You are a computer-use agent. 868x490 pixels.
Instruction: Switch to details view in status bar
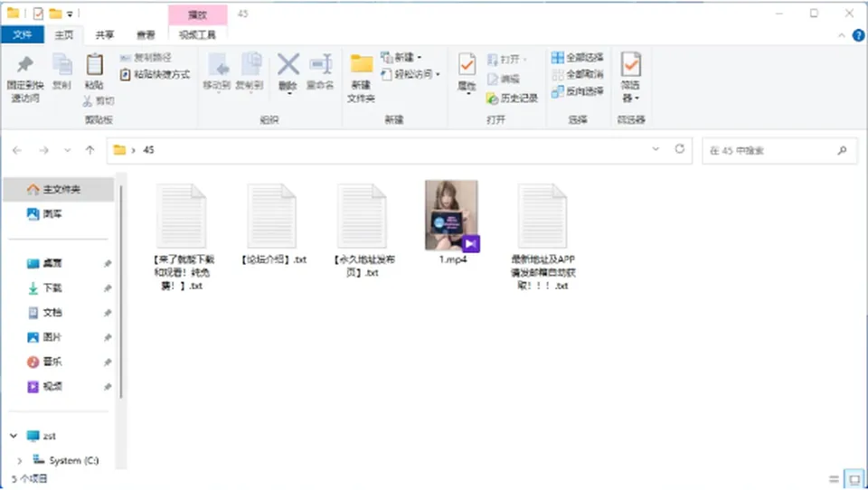[x=834, y=479]
